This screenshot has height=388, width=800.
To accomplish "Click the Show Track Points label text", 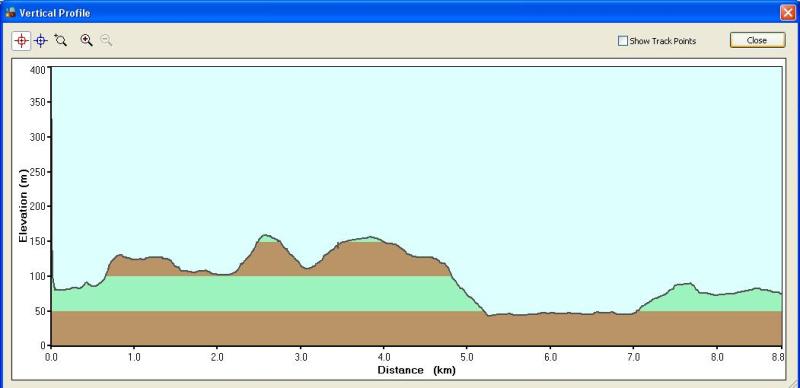I will (662, 41).
